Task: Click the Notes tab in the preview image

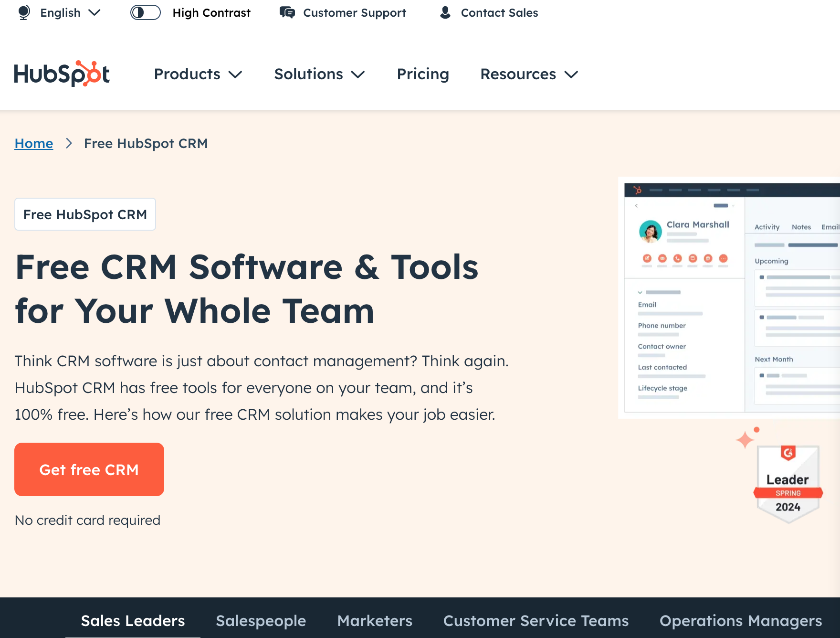Action: click(x=801, y=227)
